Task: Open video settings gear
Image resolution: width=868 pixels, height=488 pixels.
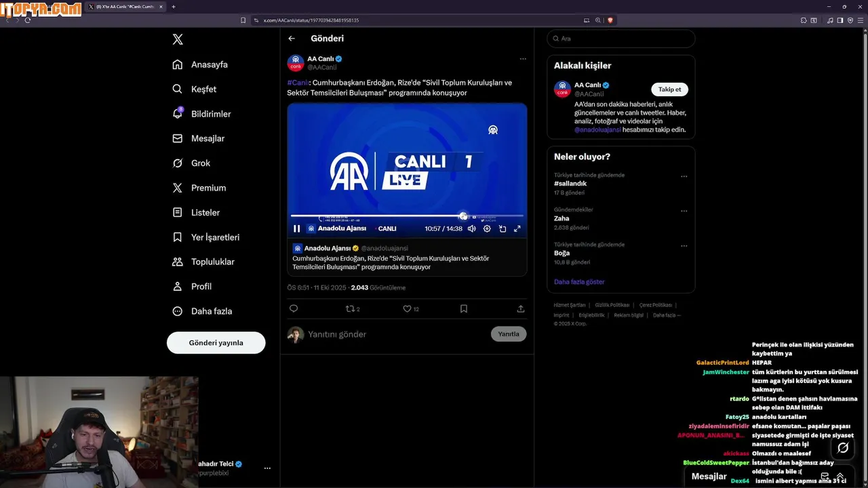Action: 487,228
